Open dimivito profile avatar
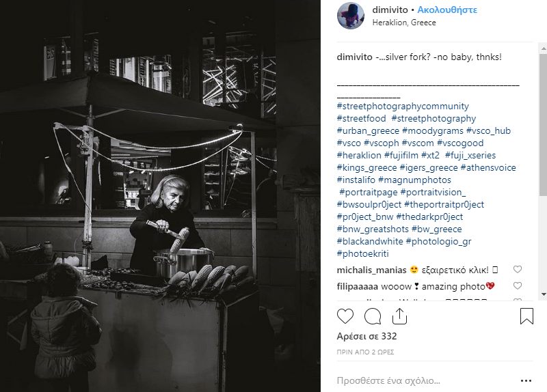 coord(351,16)
